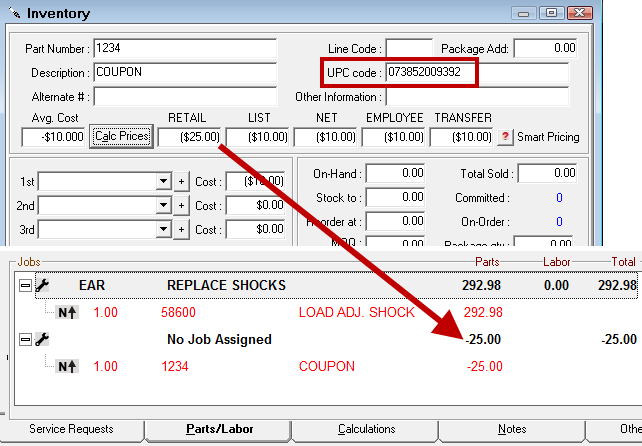Click the Total Sold field
The height and width of the screenshot is (446, 642).
548,174
